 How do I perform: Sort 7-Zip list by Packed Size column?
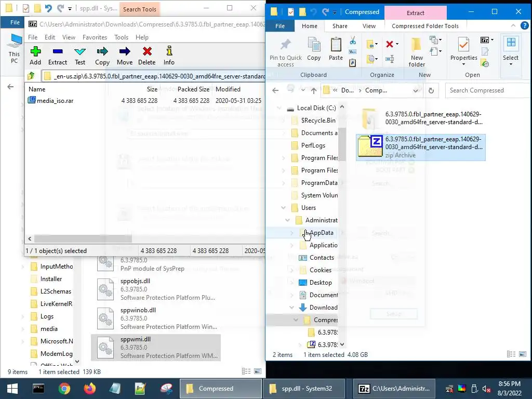coord(193,89)
